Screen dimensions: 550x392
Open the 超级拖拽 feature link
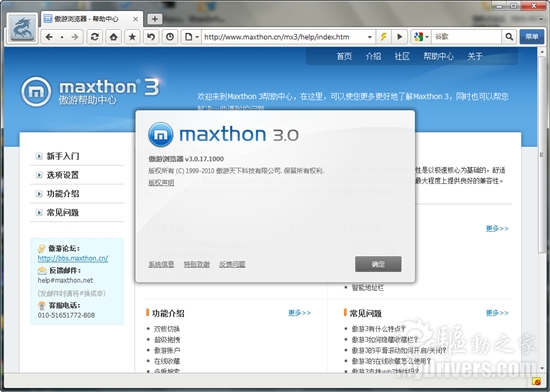(x=167, y=340)
